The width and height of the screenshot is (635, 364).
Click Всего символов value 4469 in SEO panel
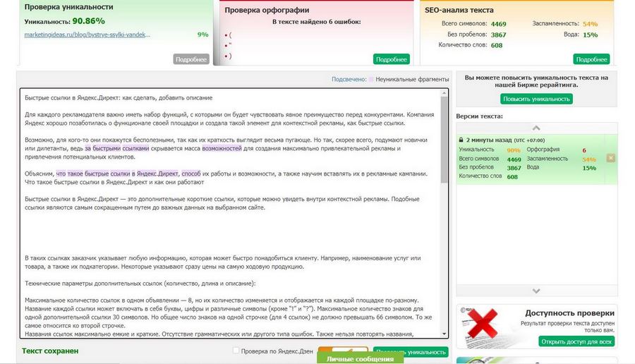pyautogui.click(x=499, y=24)
